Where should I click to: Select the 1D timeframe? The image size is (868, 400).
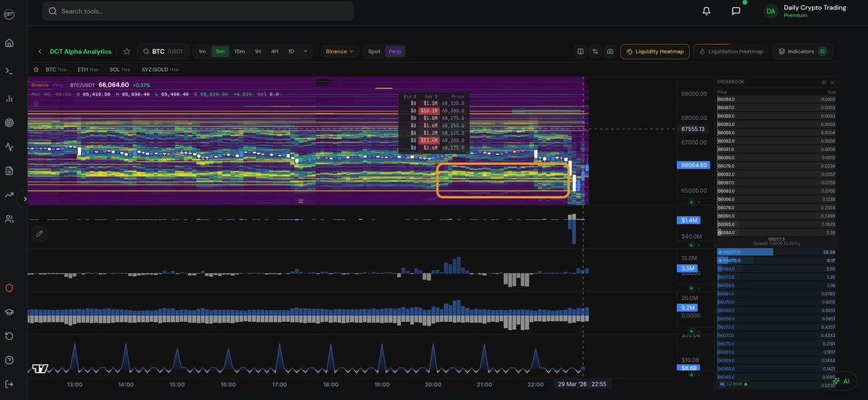pos(291,51)
